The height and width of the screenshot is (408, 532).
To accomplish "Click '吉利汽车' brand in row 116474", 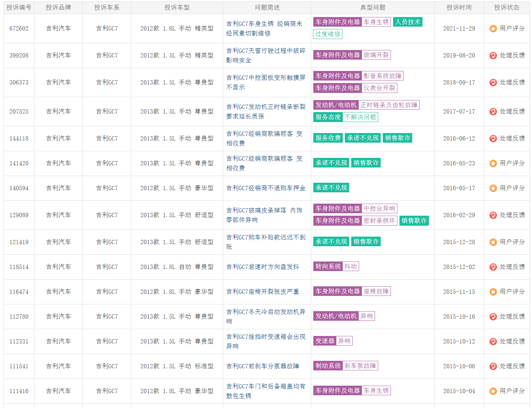I will pyautogui.click(x=58, y=292).
